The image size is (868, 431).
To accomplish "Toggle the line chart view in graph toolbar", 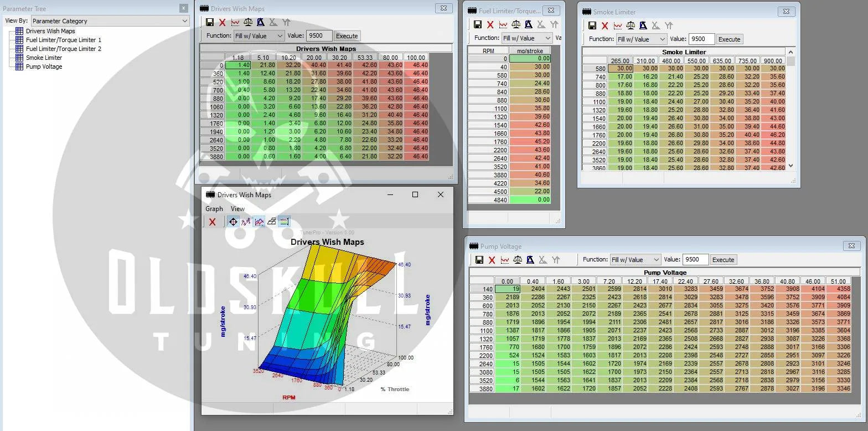I will [x=259, y=222].
